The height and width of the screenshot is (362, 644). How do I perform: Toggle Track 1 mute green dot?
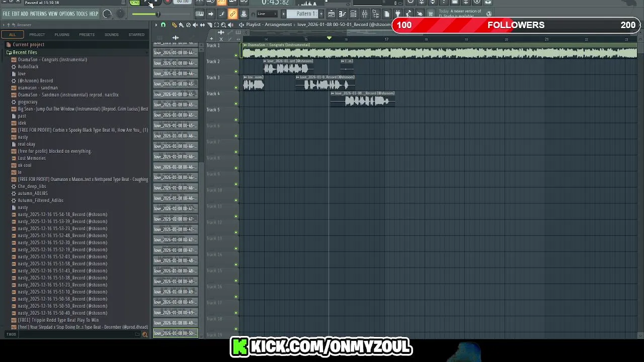(x=236, y=55)
